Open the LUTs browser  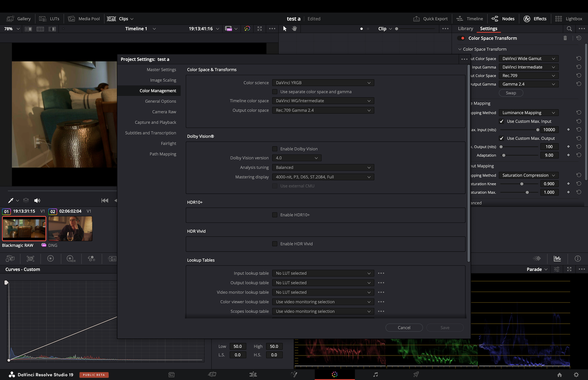[49, 19]
